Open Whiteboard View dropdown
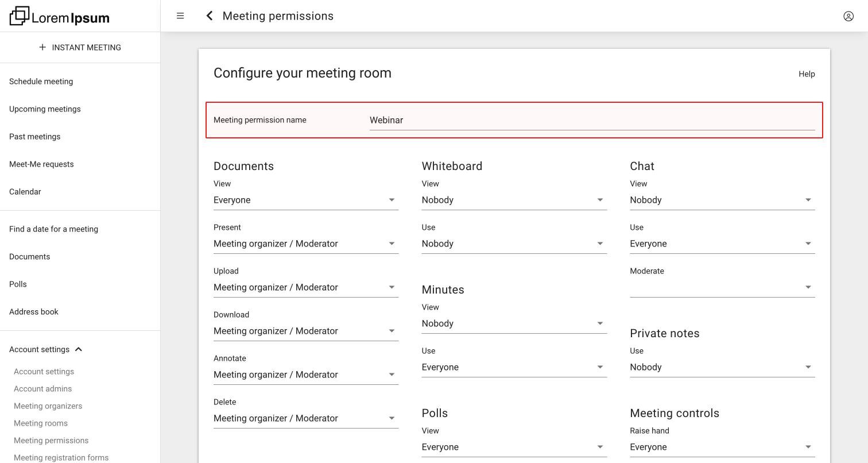Image resolution: width=868 pixels, height=463 pixels. click(x=514, y=200)
